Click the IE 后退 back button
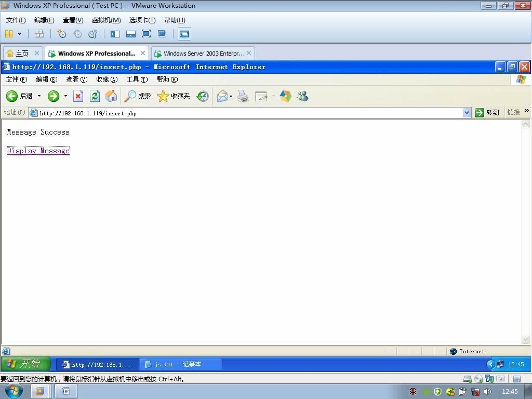This screenshot has width=532, height=399. 19,96
